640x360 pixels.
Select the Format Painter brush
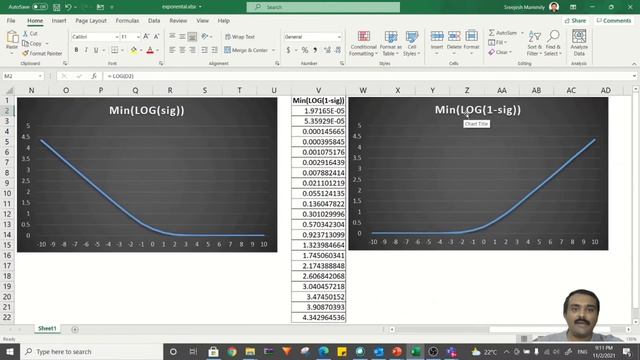[25, 53]
